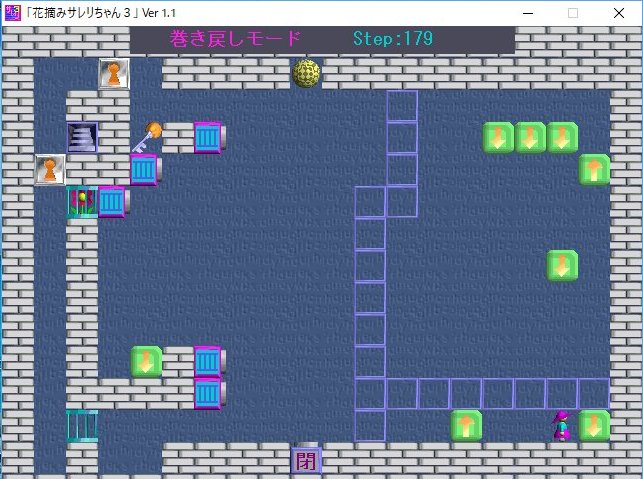Select the staircase tile
Screen dimensions: 643x479
click(x=82, y=137)
